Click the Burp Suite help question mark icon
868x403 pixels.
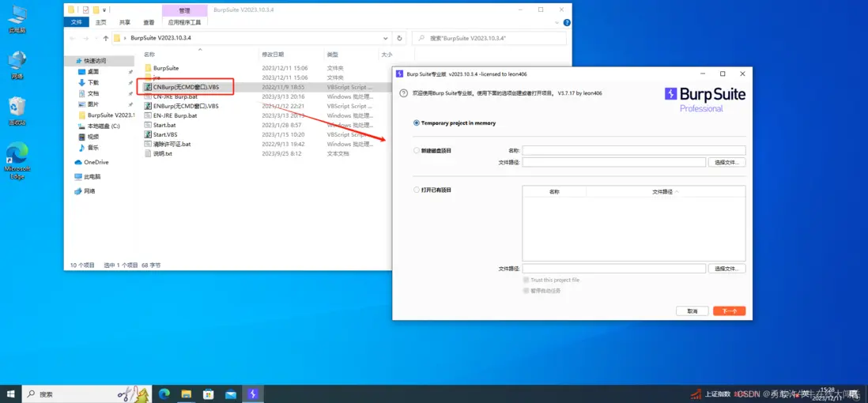[x=404, y=93]
